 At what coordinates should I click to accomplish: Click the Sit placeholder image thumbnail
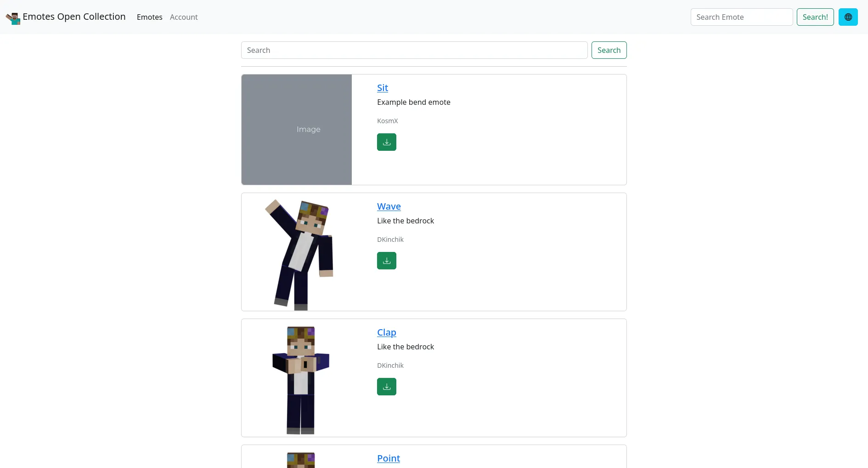pyautogui.click(x=297, y=130)
